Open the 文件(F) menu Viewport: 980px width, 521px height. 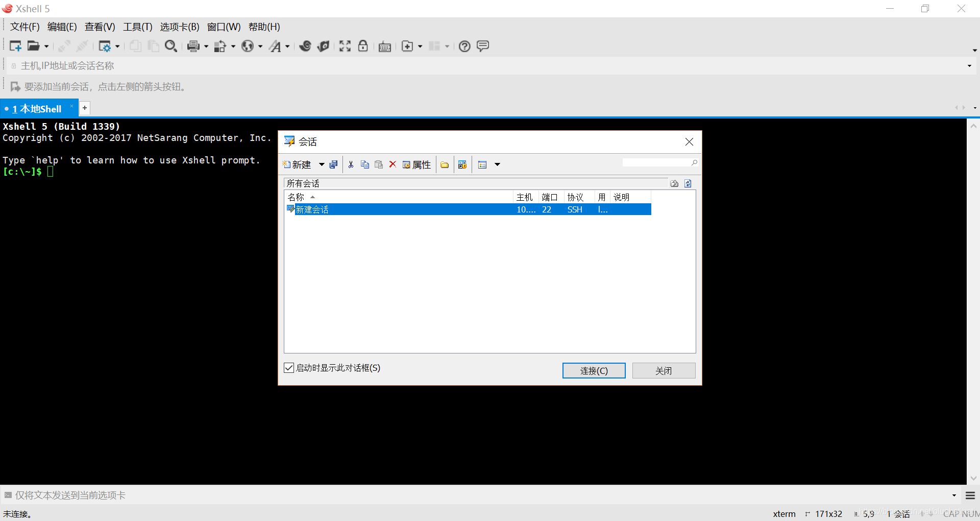pos(25,27)
